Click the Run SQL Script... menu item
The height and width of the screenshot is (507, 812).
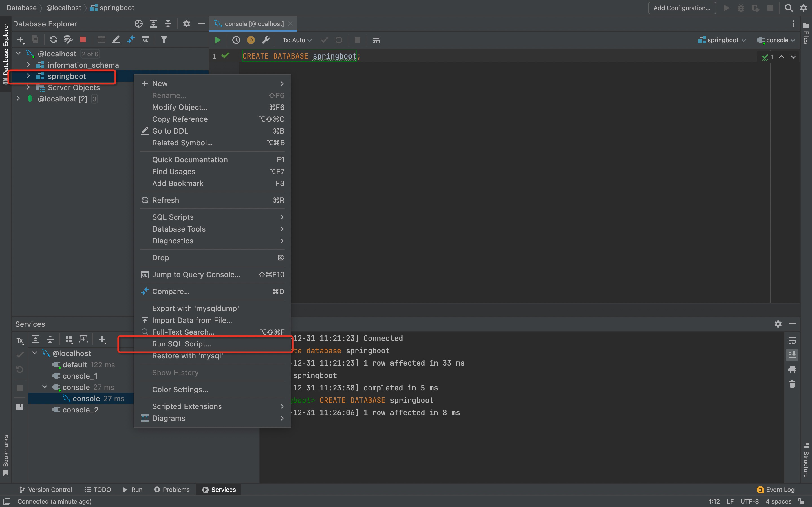[x=181, y=344]
